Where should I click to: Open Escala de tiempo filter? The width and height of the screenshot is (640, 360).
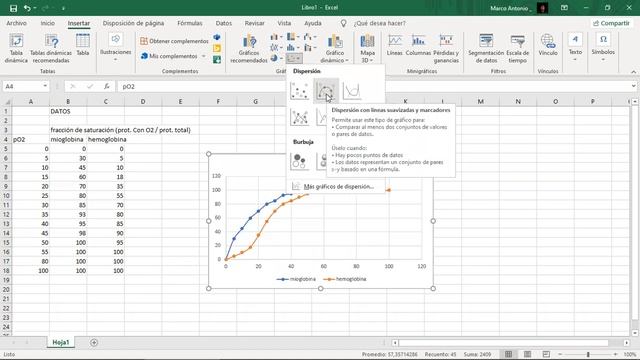pos(518,49)
